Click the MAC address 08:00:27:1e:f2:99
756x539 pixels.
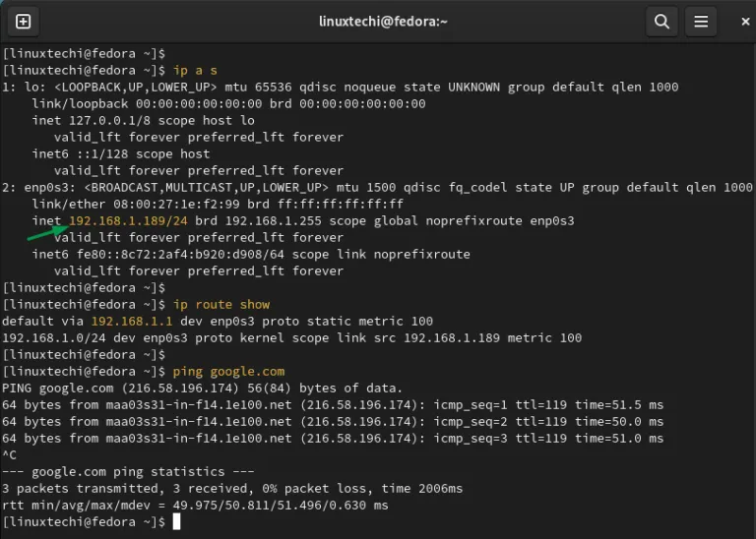tap(176, 204)
